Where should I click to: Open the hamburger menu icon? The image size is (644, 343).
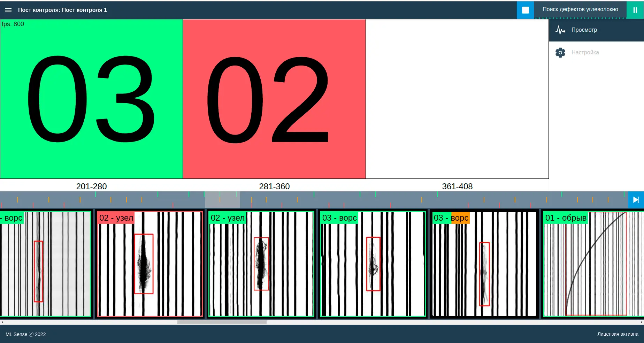click(8, 10)
